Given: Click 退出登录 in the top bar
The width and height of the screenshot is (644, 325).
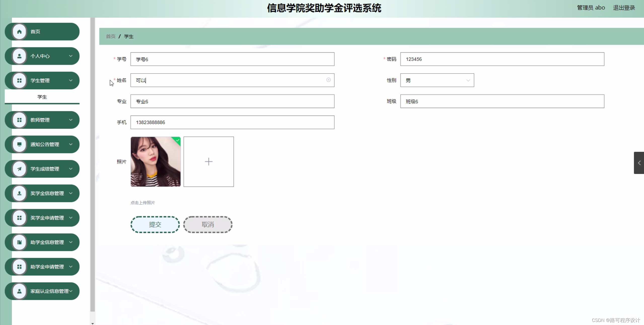Looking at the screenshot, I should point(624,7).
